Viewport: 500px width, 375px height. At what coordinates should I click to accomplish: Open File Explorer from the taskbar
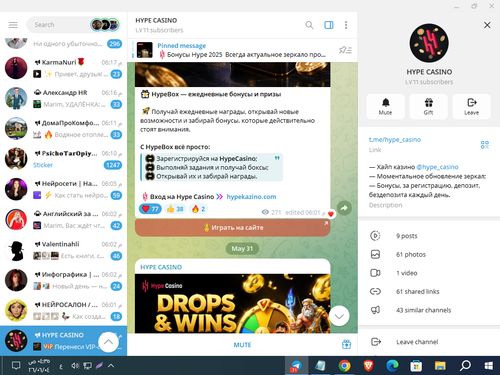pos(440,366)
